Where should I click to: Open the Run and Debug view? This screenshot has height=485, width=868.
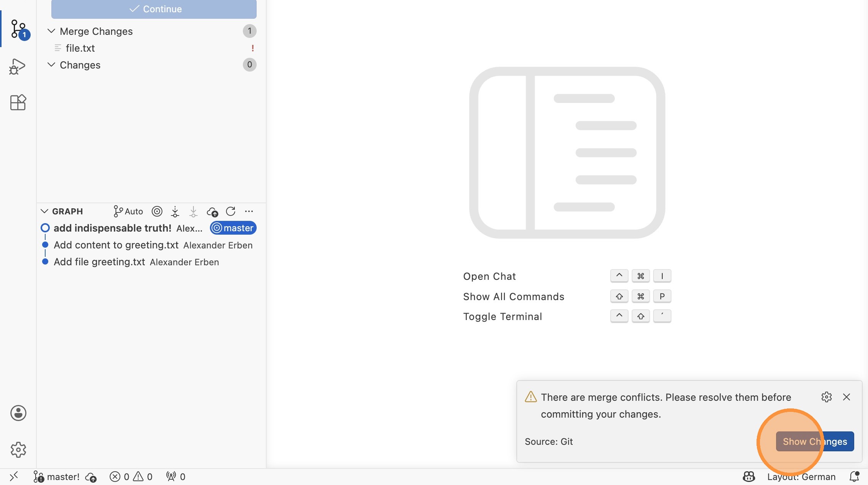(x=17, y=67)
